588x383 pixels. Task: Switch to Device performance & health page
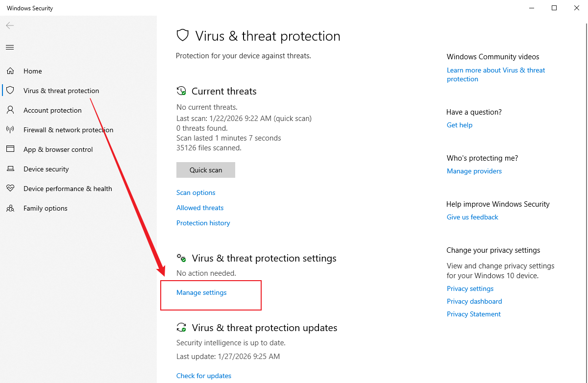[67, 188]
